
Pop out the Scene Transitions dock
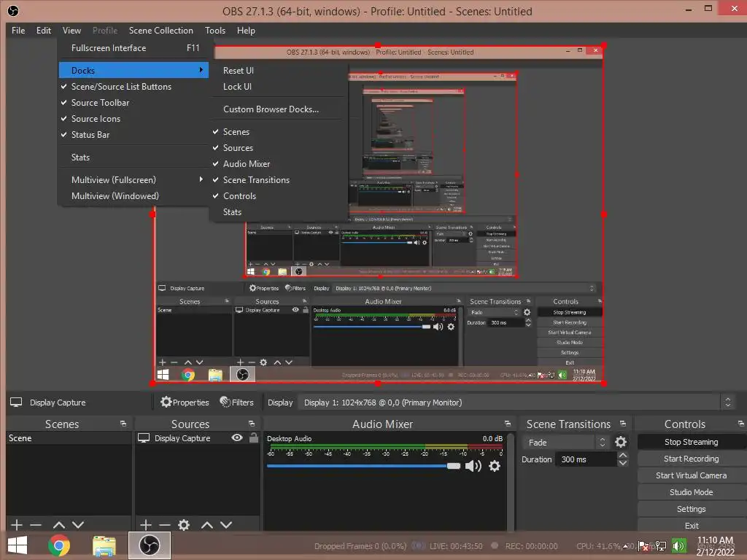click(623, 424)
